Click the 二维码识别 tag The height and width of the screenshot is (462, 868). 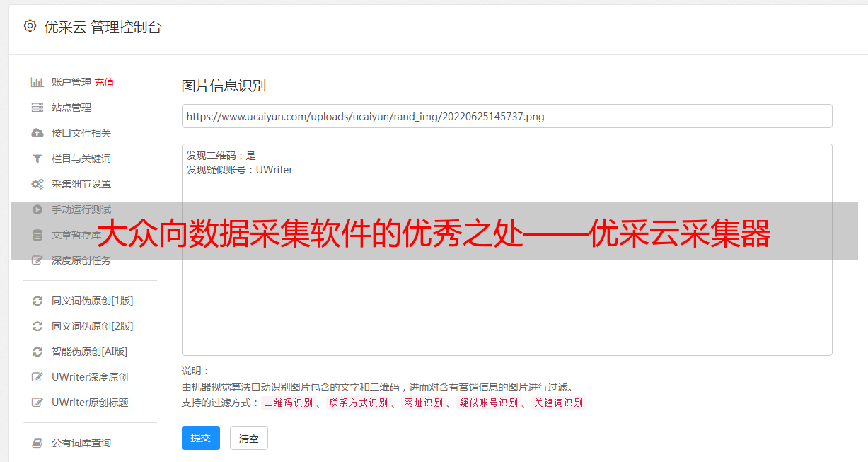(x=288, y=403)
